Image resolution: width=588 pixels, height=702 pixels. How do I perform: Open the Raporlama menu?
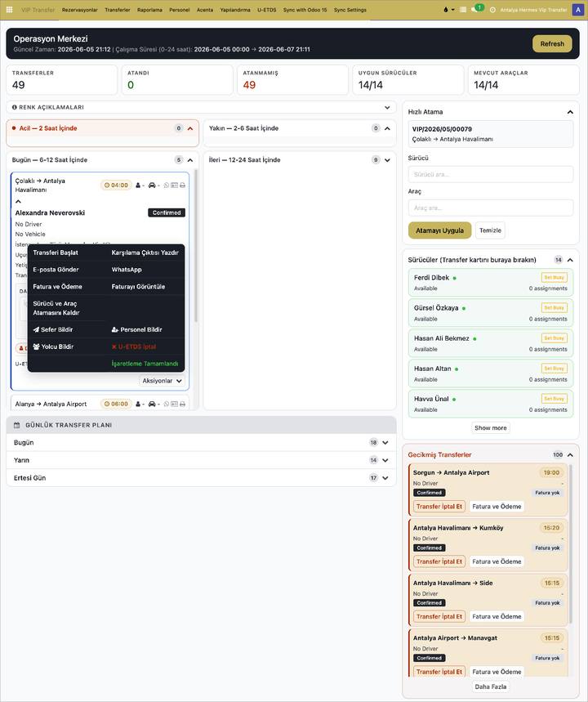(x=149, y=10)
